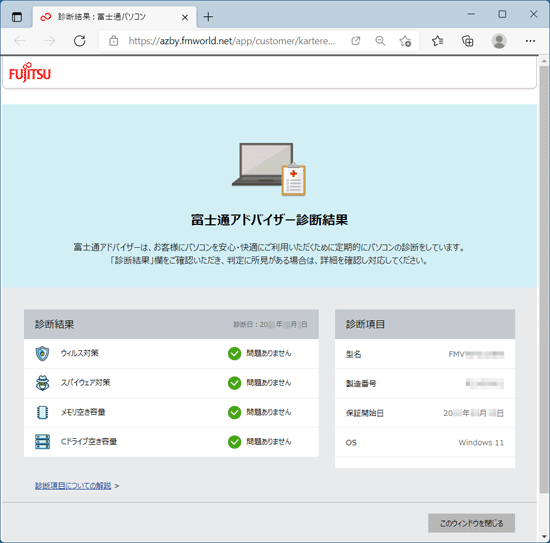Click the green checkmark for Cドライブ空き容量
The height and width of the screenshot is (543, 550).
pos(234,442)
